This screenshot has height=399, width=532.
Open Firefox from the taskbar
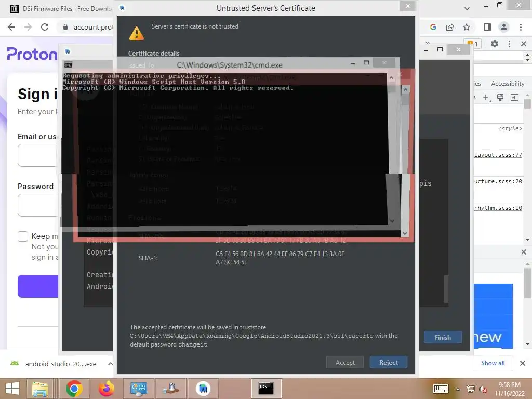106,389
